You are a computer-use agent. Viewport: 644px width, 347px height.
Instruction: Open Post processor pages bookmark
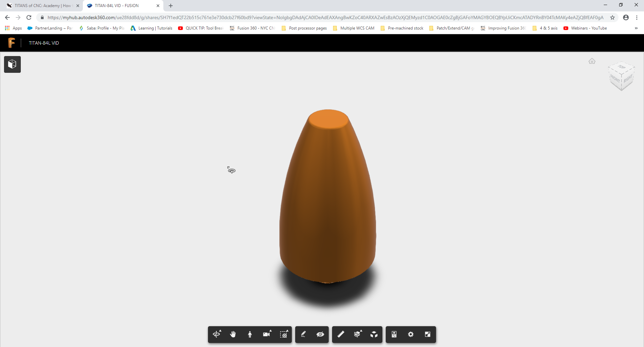[308, 28]
